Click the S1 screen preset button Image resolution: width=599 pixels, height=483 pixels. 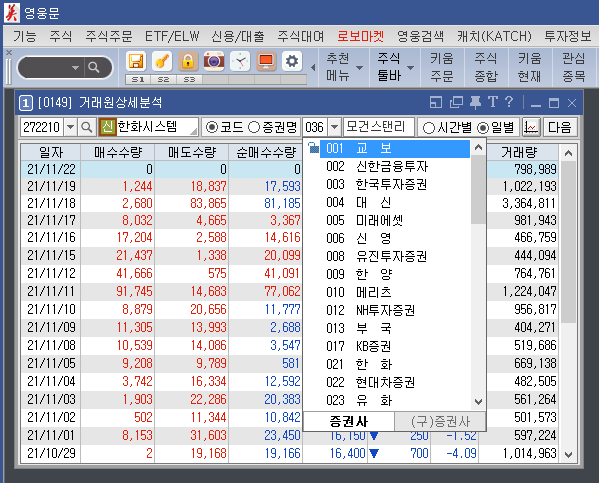coord(138,79)
